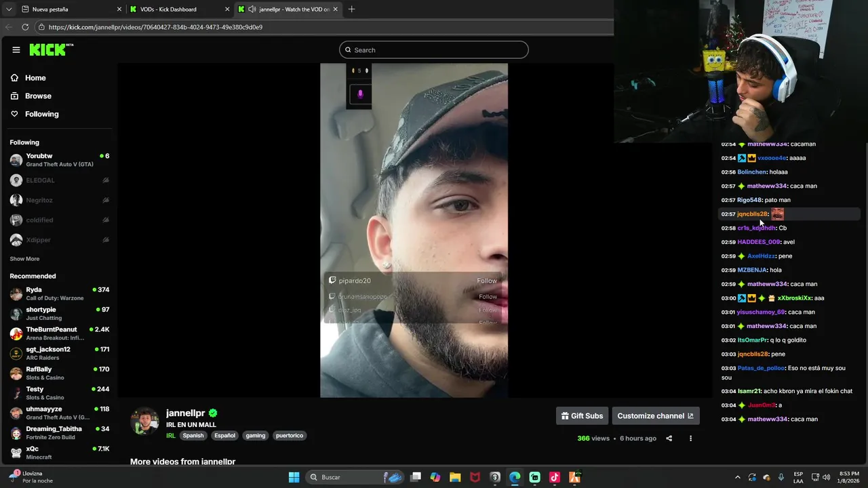Open the hamburger sidebar menu

click(16, 49)
